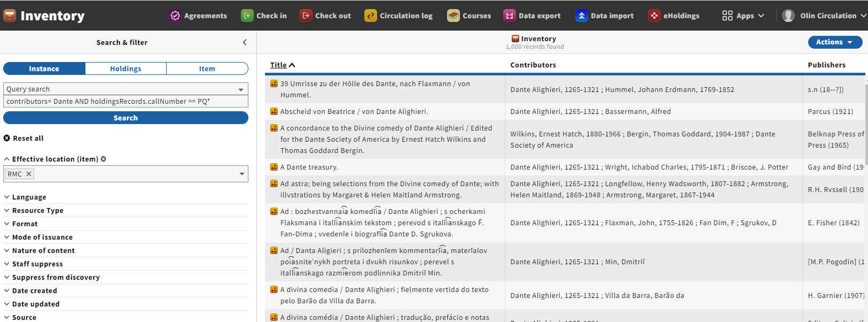Click the Reset all clear icon
The image size is (868, 322).
tap(7, 138)
